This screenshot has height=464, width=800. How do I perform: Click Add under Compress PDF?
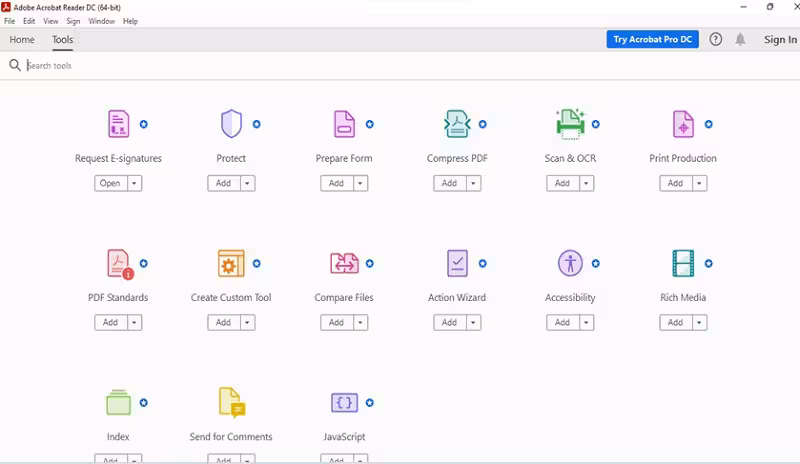[449, 183]
